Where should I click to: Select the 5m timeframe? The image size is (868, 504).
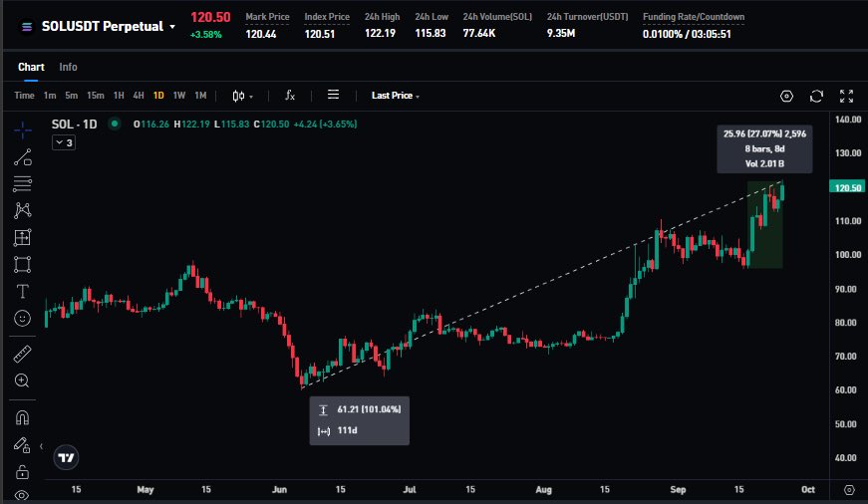[x=72, y=96]
